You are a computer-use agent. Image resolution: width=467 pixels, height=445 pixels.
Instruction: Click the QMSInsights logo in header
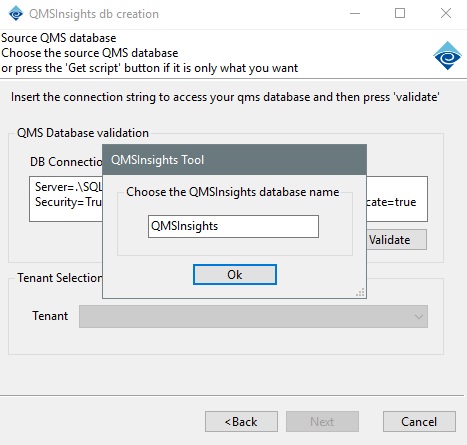(x=447, y=56)
